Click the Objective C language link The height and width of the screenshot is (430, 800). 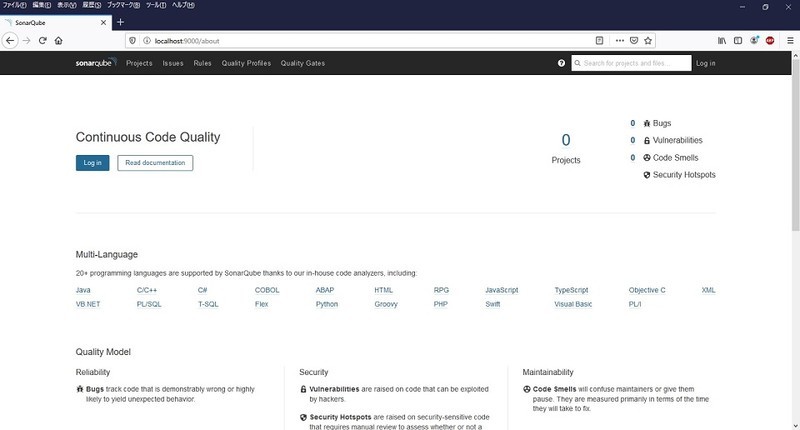tap(647, 290)
